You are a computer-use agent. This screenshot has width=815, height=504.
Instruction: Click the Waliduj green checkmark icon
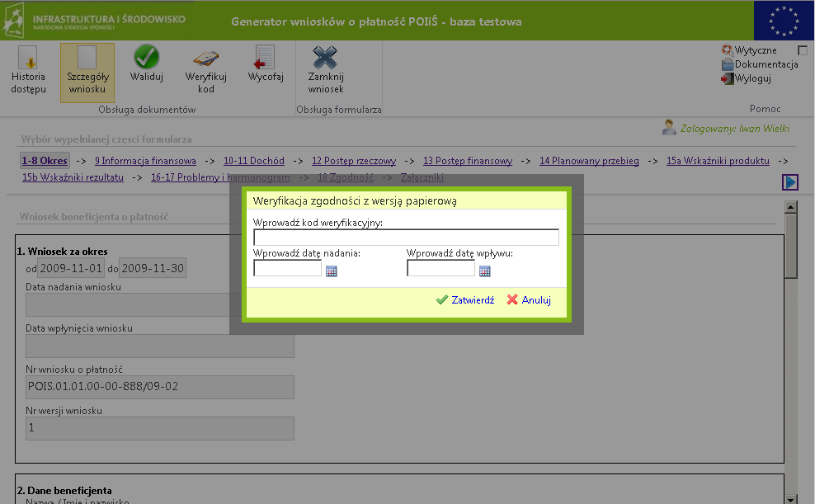point(146,57)
